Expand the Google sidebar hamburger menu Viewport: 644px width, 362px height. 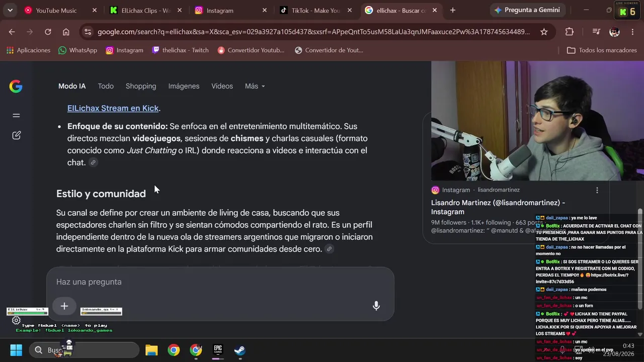(x=16, y=116)
